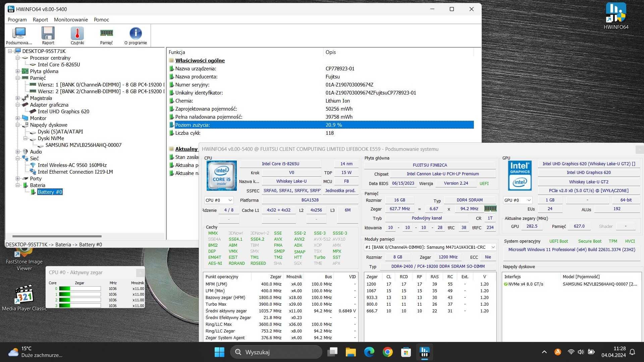
Task: Expand the Płyta główna tree node
Action: (17, 71)
